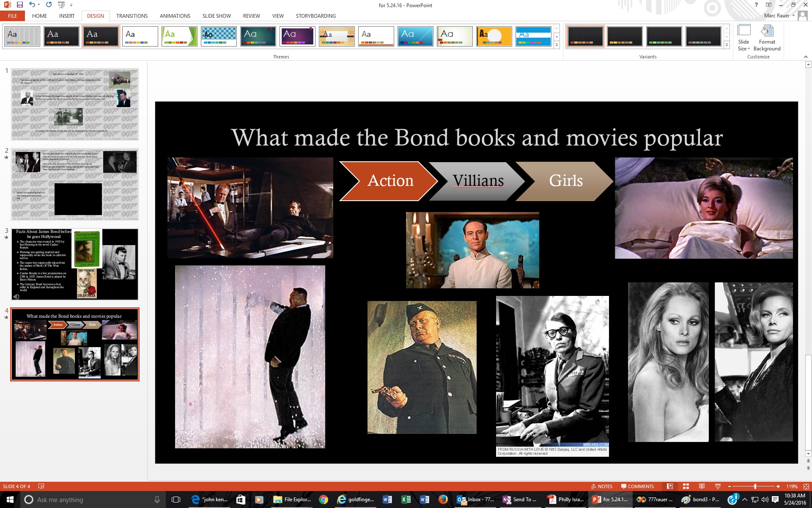Select the laser table scene picture
Viewport: 812px width, 508px height.
pyautogui.click(x=250, y=208)
